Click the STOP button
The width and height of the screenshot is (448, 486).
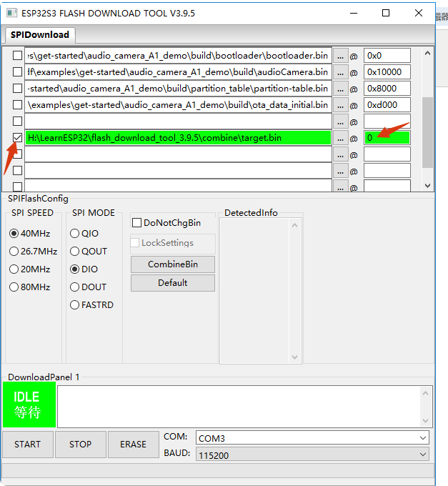(81, 444)
